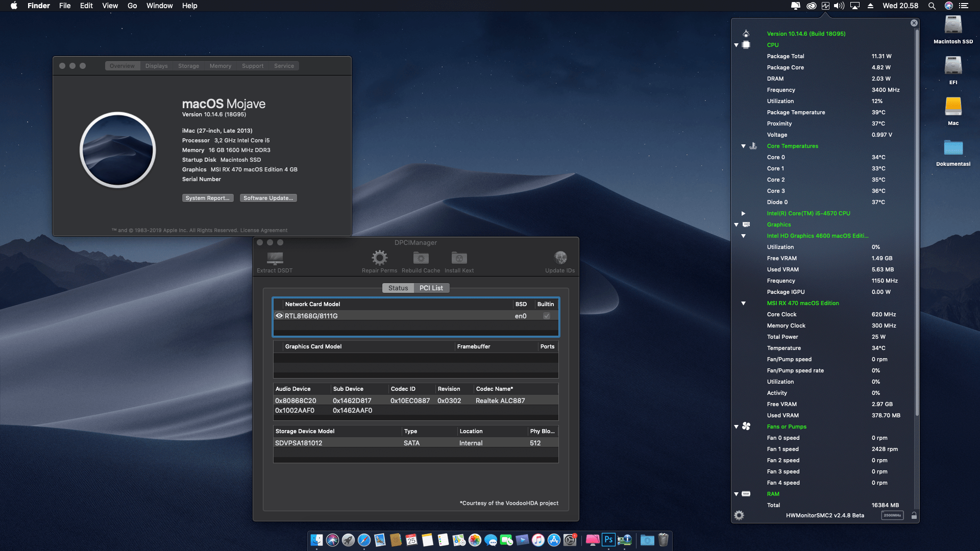Collapse the Fans or Pumps section
980x551 pixels.
click(736, 427)
